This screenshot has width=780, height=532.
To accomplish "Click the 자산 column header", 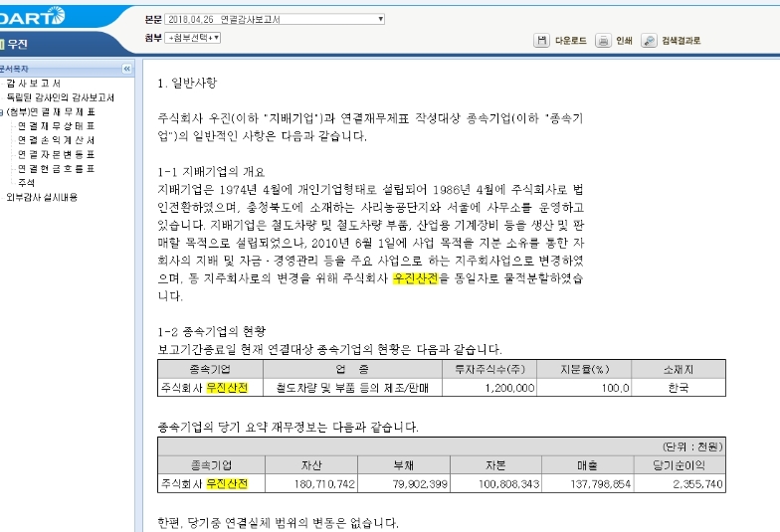I will tap(311, 465).
